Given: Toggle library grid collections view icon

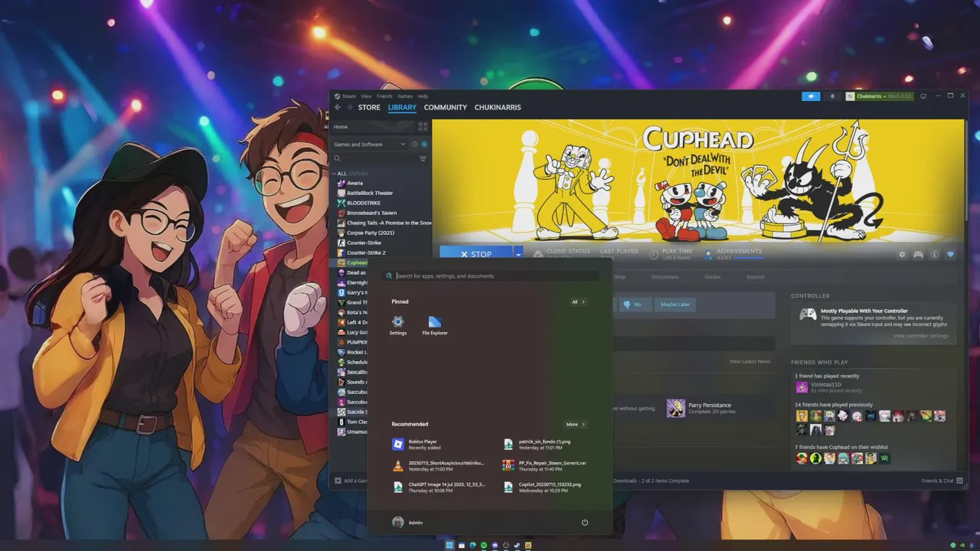Looking at the screenshot, I should (423, 126).
